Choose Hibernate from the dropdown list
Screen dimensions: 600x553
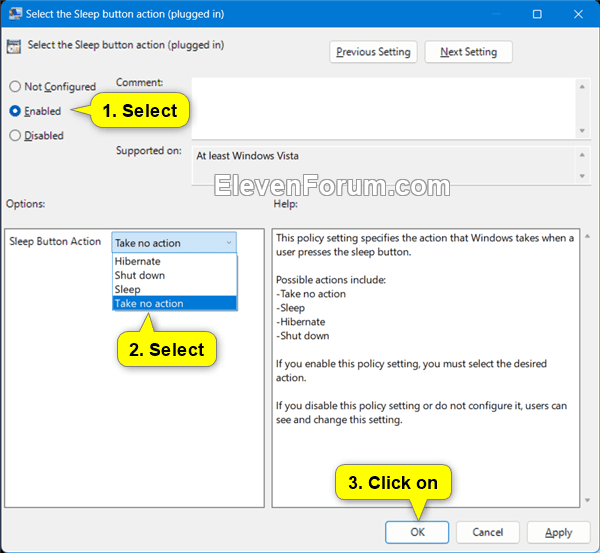coord(175,261)
